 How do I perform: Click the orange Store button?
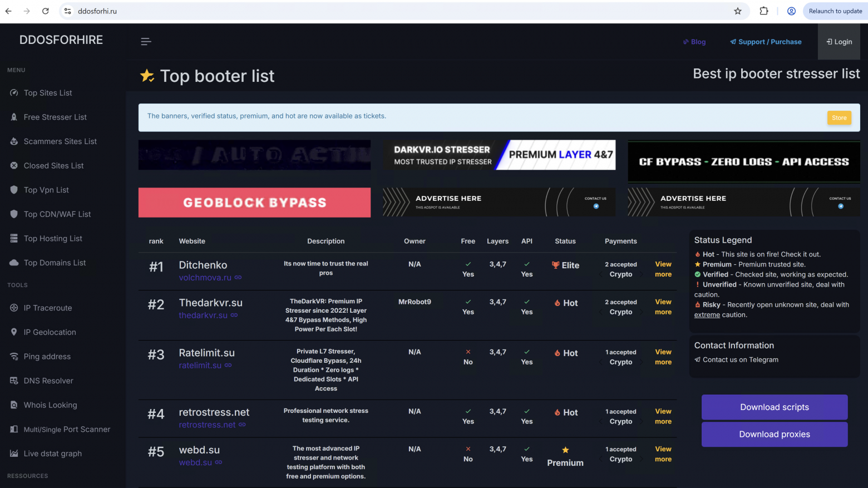click(x=839, y=117)
